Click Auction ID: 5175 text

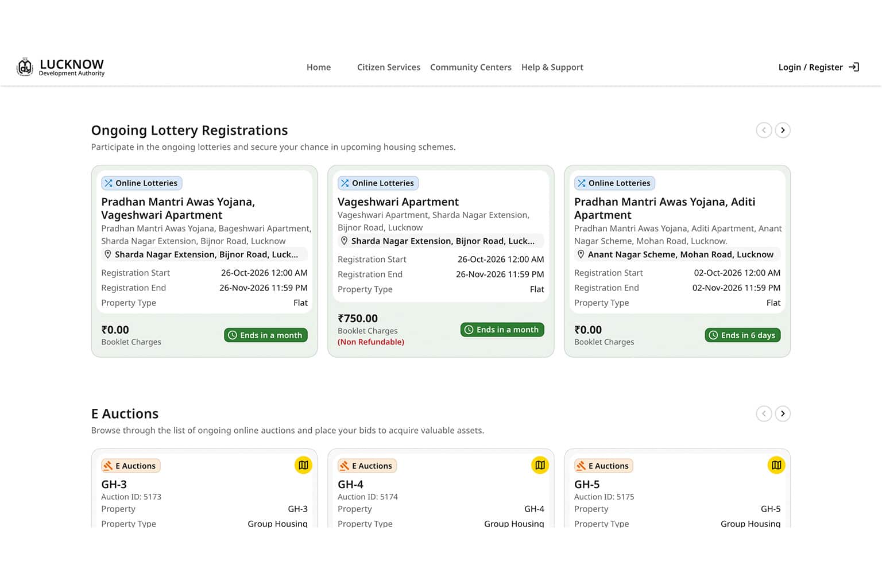(605, 497)
